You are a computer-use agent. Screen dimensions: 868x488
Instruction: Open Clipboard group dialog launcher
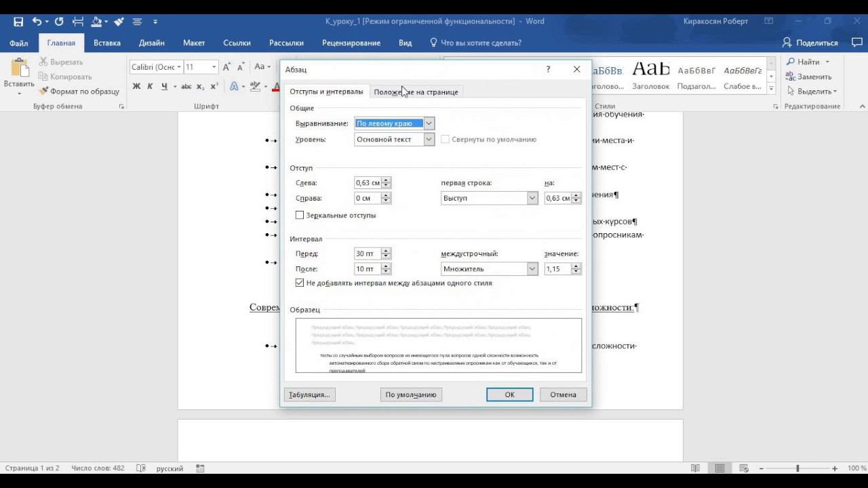click(122, 106)
